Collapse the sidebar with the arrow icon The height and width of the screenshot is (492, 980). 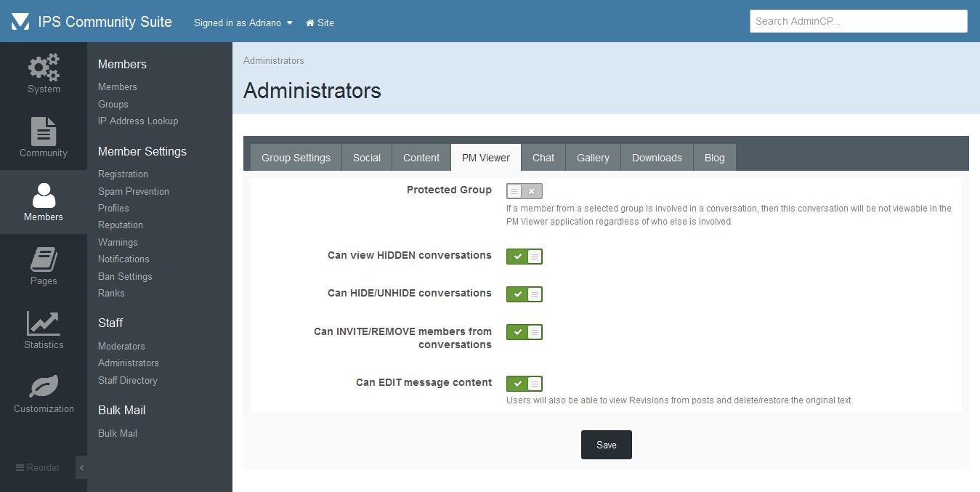(81, 467)
